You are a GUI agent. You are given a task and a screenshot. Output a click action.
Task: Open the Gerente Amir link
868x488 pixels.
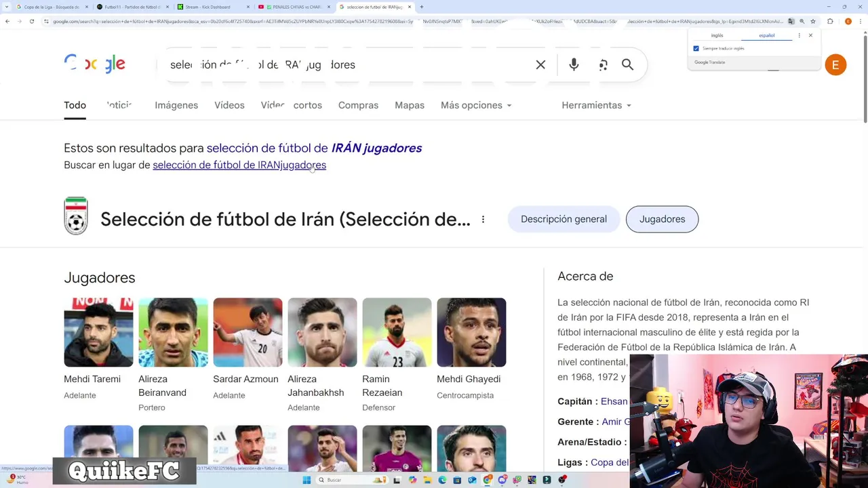[x=616, y=422]
